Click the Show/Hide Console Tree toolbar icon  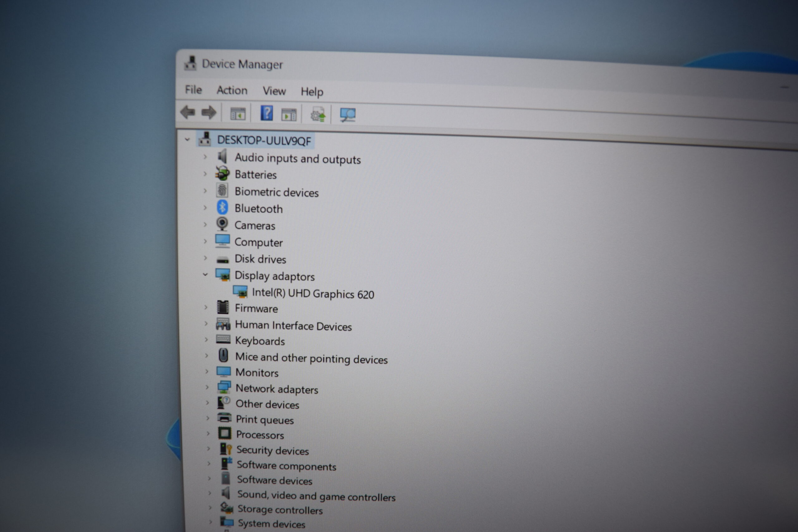238,114
